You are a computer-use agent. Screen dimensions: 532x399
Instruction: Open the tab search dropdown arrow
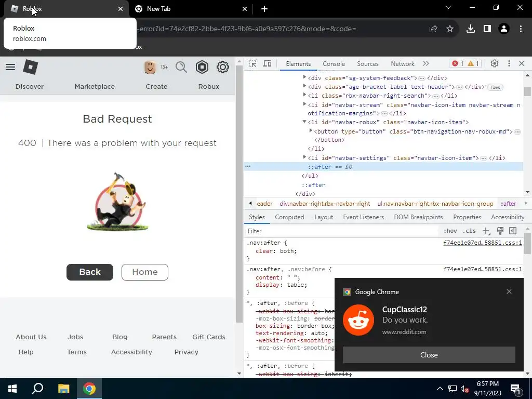click(448, 7)
